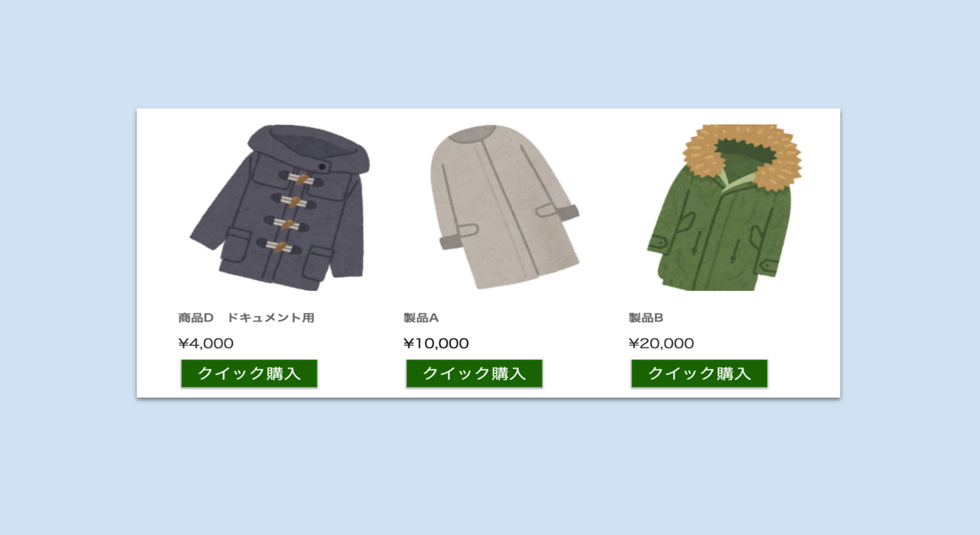Image resolution: width=980 pixels, height=535 pixels.
Task: Click クイック購入 button under 製品B
Action: click(x=700, y=374)
